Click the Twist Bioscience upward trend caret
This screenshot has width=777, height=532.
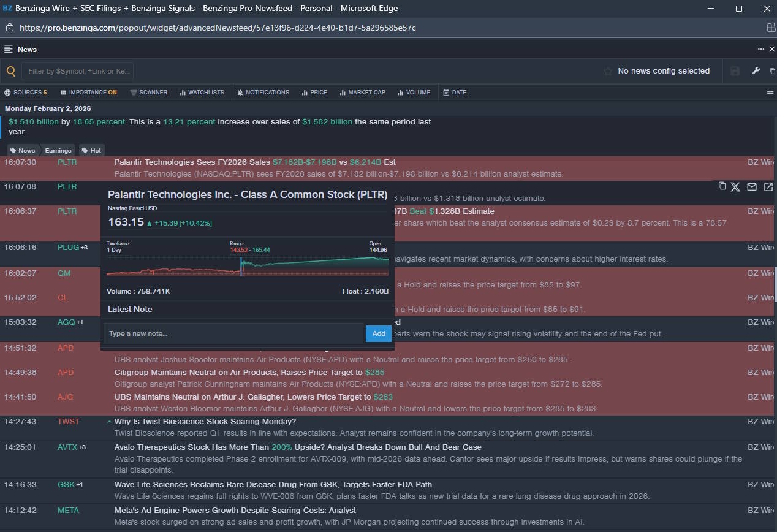(x=109, y=422)
